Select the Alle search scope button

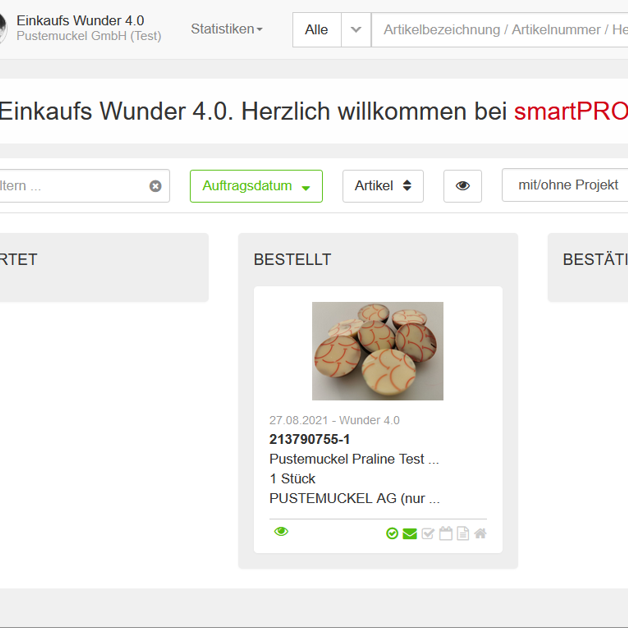click(316, 30)
